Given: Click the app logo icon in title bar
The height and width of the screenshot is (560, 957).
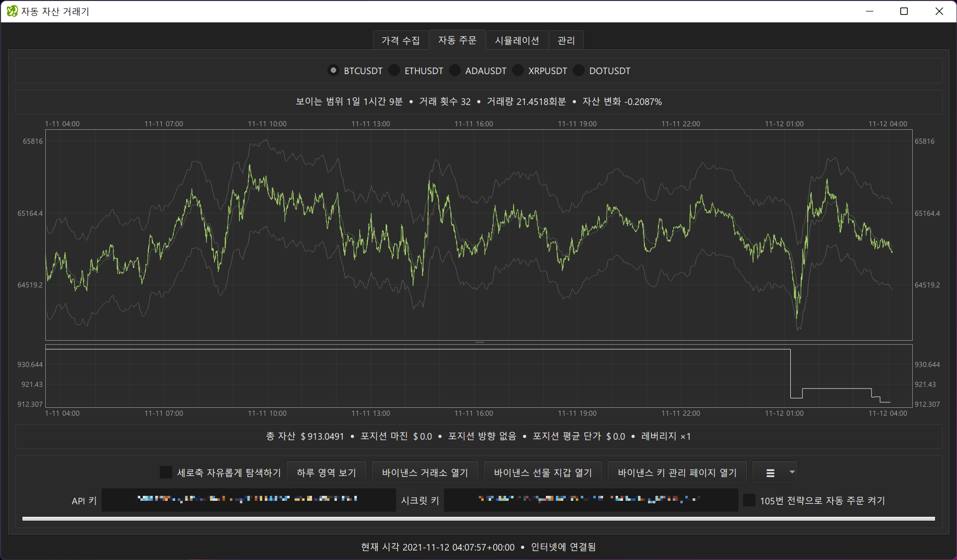Looking at the screenshot, I should tap(12, 11).
